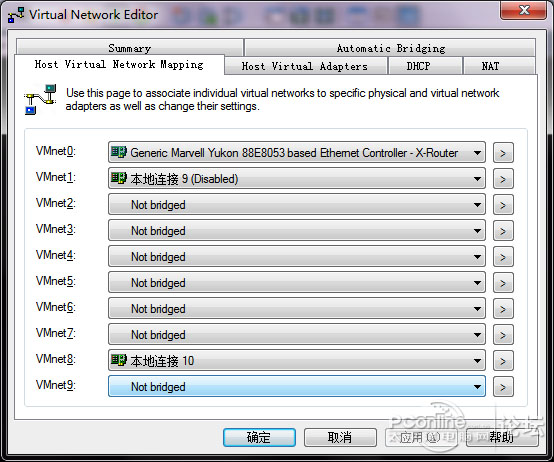Expand the highlighted VMnet9 dropdown
The width and height of the screenshot is (554, 462).
point(297,386)
